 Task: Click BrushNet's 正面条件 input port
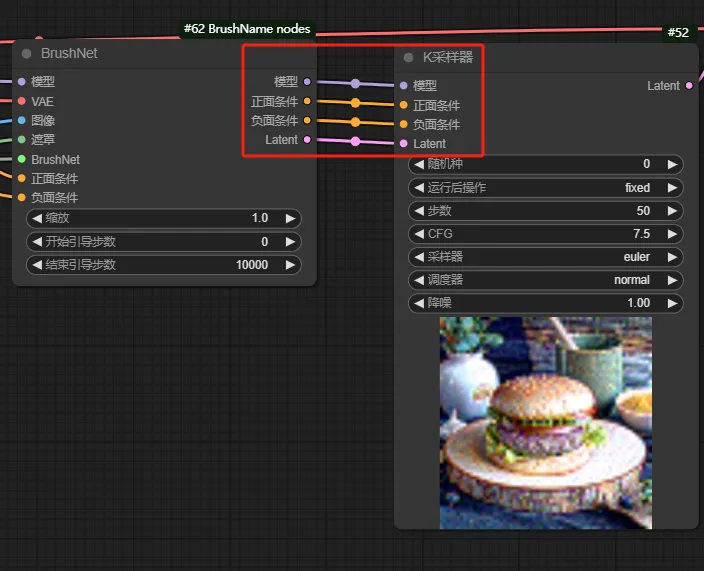click(x=22, y=179)
